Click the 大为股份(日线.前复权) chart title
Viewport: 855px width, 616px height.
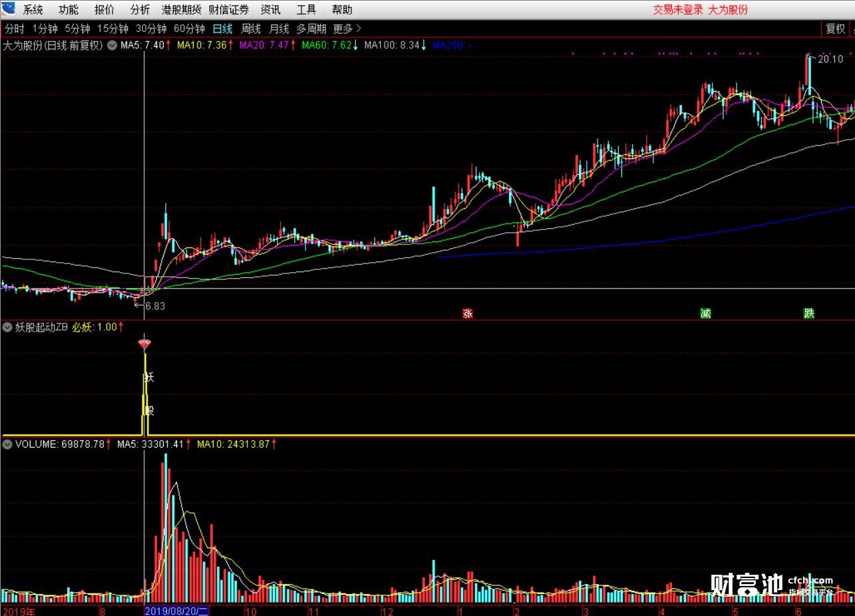click(53, 45)
